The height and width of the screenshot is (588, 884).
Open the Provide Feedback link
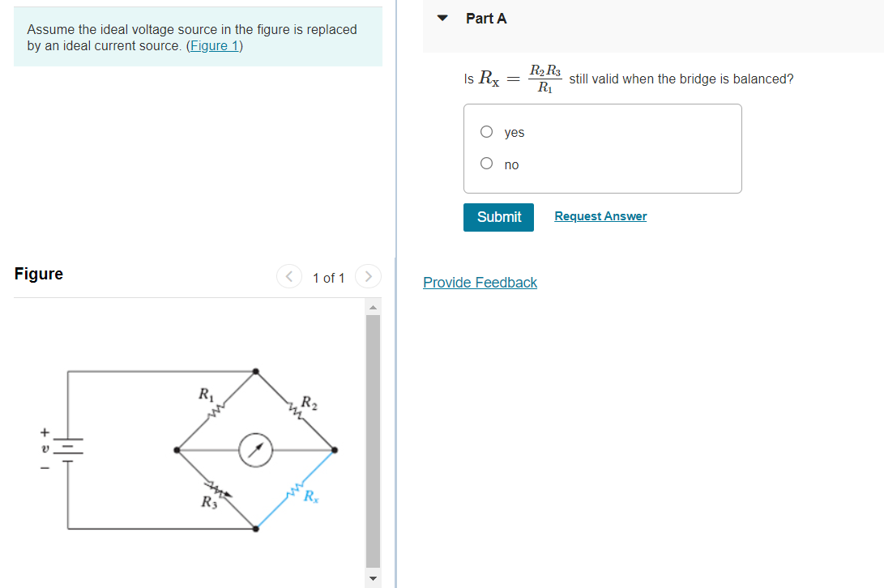[x=480, y=282]
